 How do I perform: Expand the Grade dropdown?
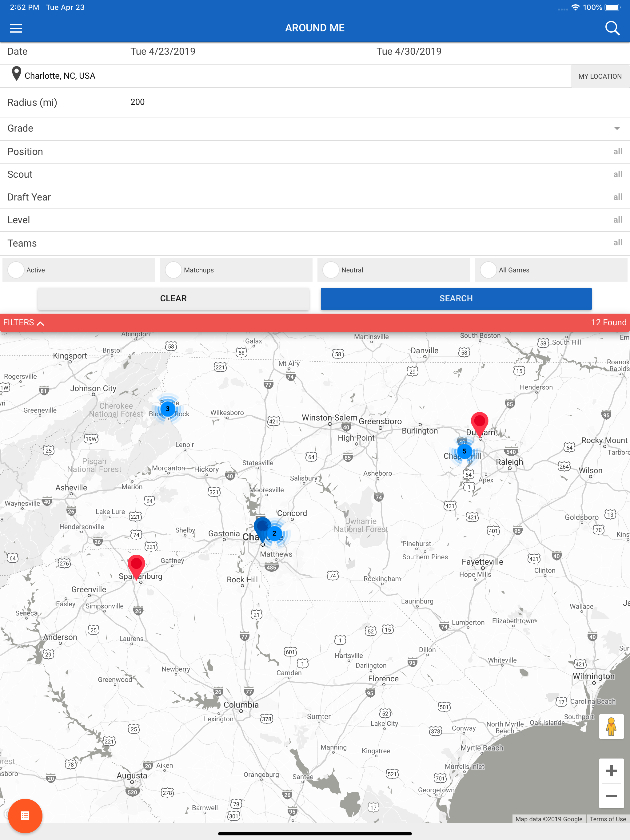[x=315, y=128]
